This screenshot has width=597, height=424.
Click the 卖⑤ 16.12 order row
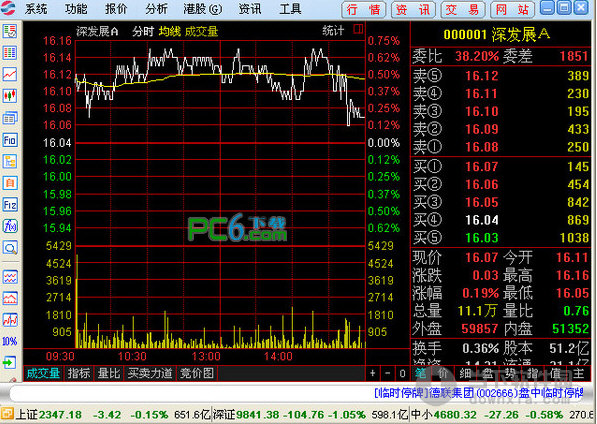click(x=501, y=76)
